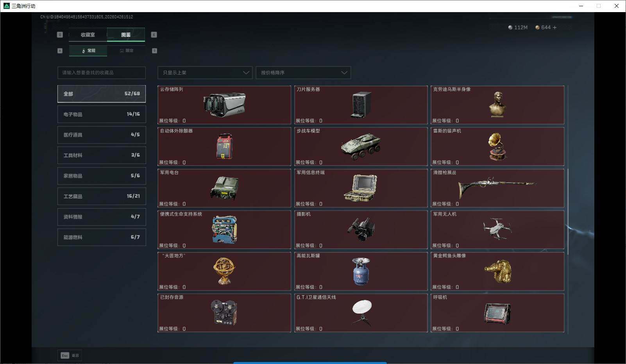The width and height of the screenshot is (626, 364).
Task: Click the golden crocodile head statue icon
Action: 497,271
